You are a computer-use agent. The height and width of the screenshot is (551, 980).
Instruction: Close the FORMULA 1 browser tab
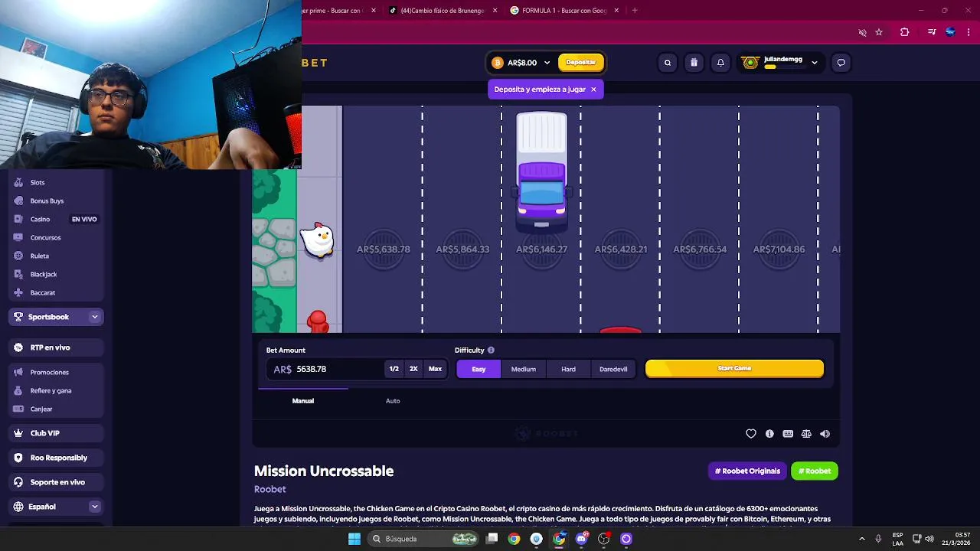point(616,11)
